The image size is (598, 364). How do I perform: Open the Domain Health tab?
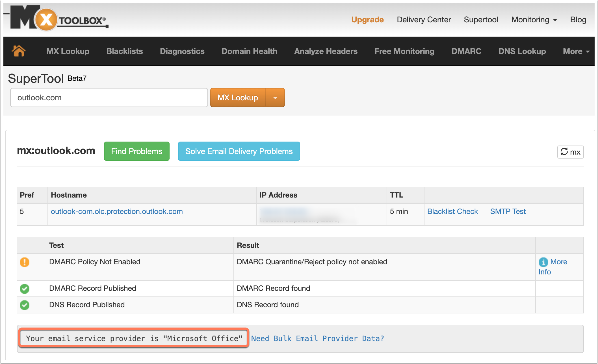click(249, 51)
